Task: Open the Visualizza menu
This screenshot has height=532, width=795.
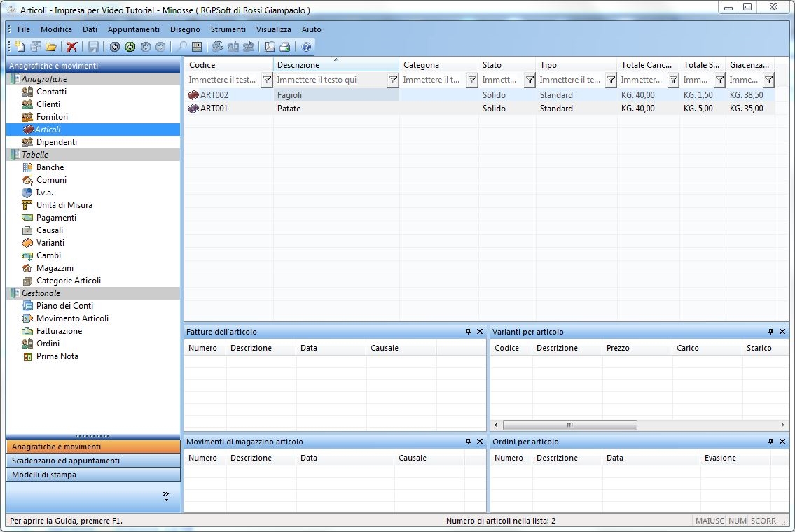Action: tap(274, 29)
